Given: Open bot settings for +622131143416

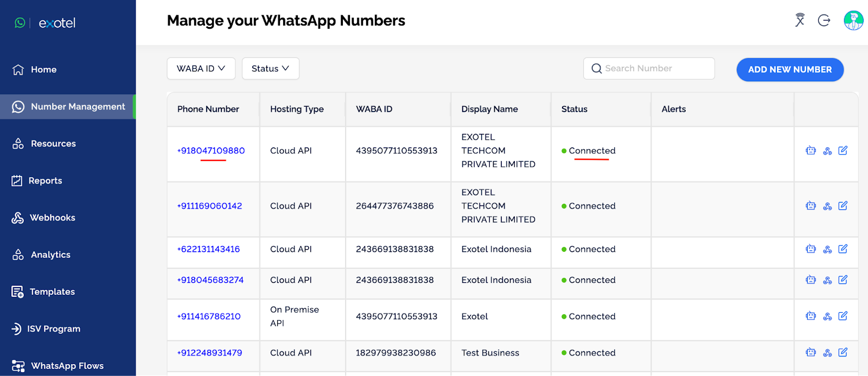Looking at the screenshot, I should (x=811, y=249).
